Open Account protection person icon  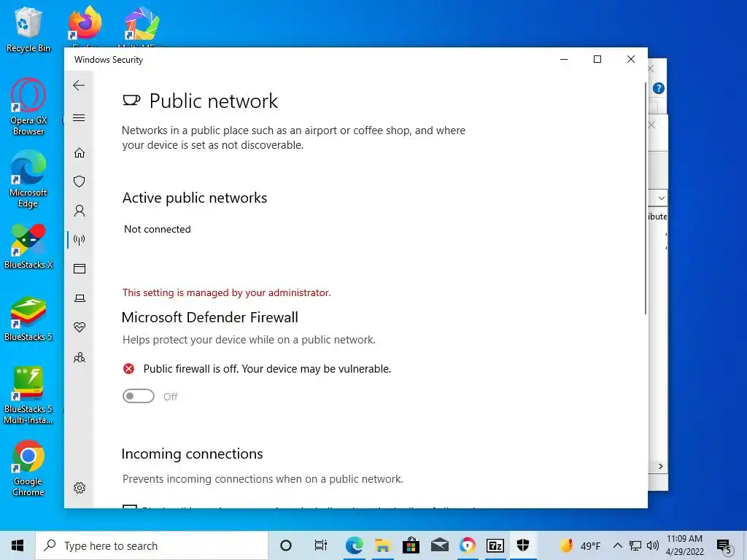tap(80, 211)
